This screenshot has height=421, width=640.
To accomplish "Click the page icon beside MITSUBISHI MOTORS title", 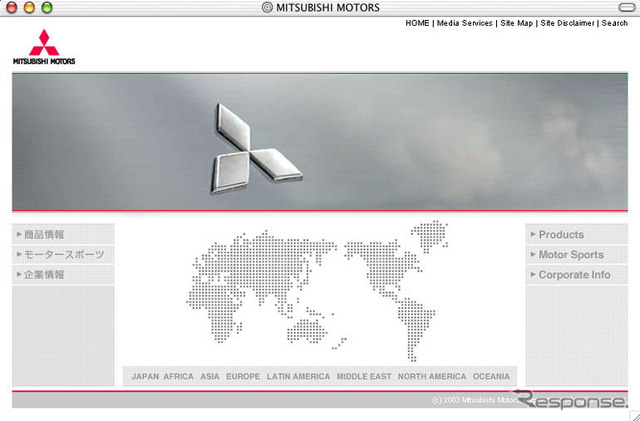I will [267, 7].
